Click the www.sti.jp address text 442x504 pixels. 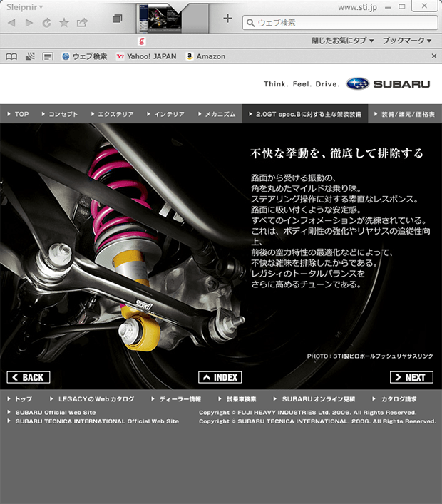(x=357, y=7)
